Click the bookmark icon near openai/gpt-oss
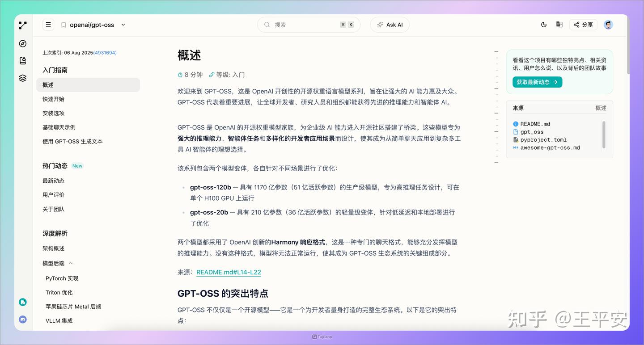 tap(63, 25)
